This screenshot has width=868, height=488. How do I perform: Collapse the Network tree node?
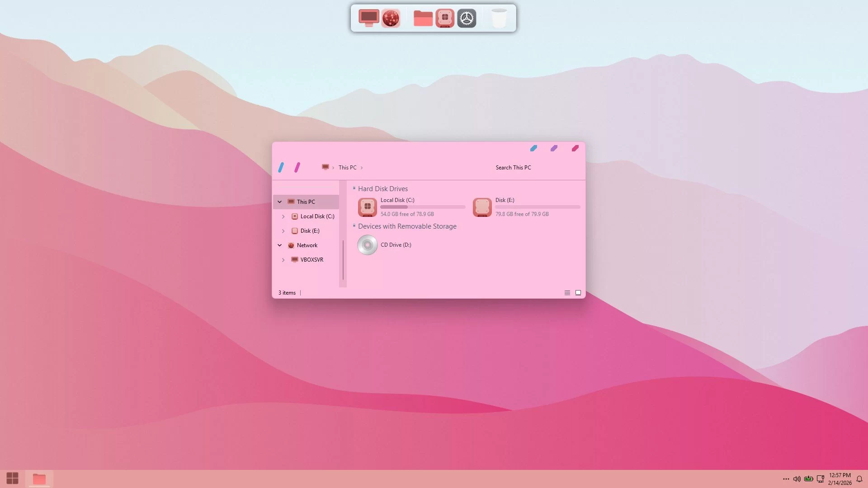(x=280, y=245)
